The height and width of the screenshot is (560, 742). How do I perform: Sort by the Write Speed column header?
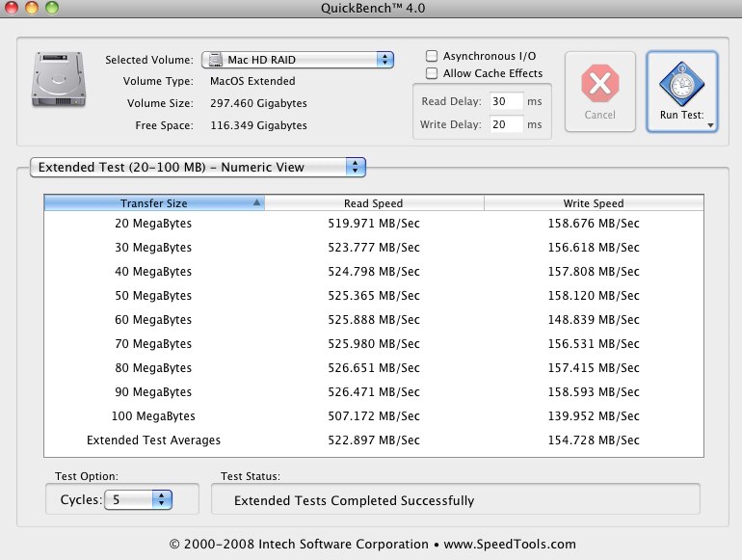coord(594,203)
